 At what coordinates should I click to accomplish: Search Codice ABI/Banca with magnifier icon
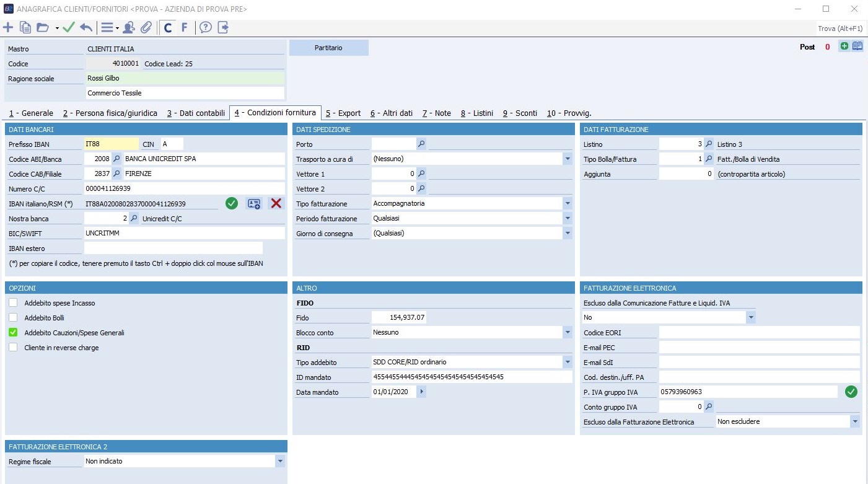click(x=116, y=159)
